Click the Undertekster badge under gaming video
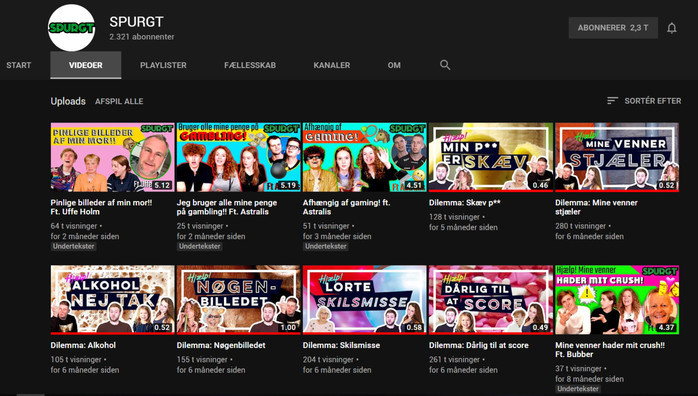 326,246
